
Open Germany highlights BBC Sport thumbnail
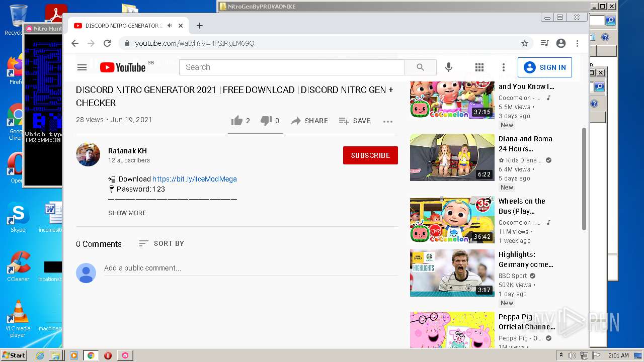pos(452,273)
